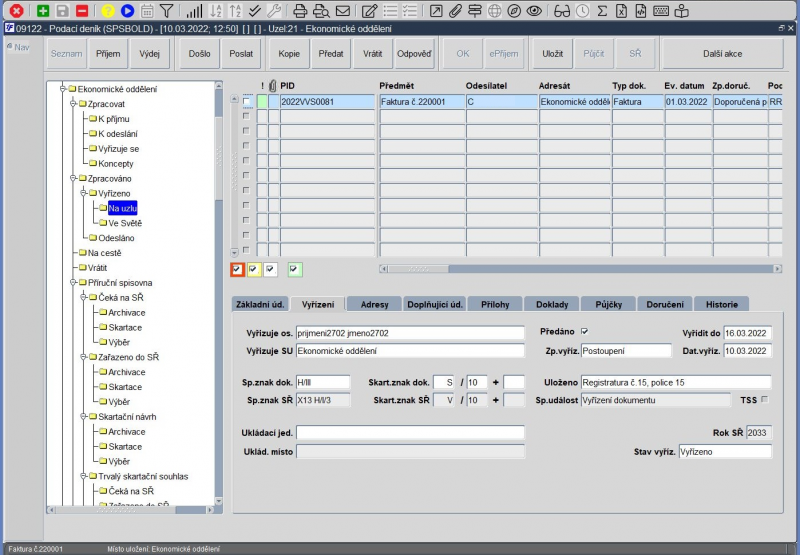Viewport: 800px width, 555px height.
Task: Click the double checkmark icon
Action: (x=255, y=10)
